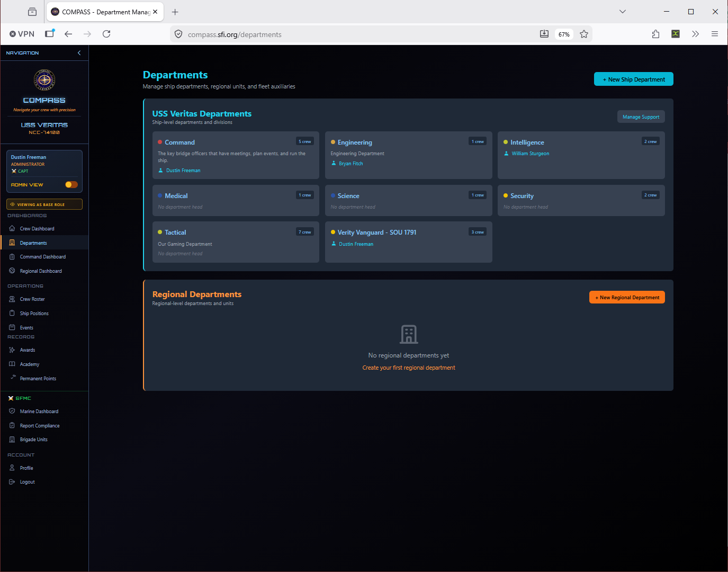Click William Sturgeon under Intelligence
Screen dimensions: 728x572
(531, 154)
